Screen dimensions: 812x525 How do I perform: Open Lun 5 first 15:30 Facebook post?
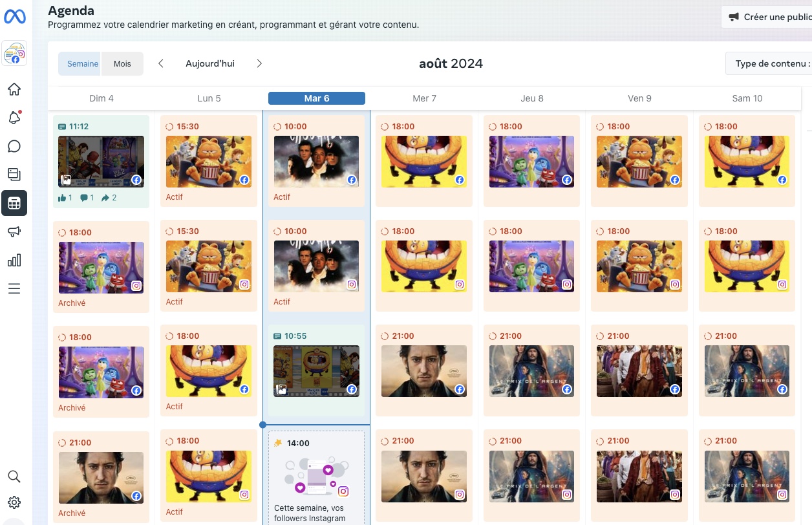[x=209, y=161]
